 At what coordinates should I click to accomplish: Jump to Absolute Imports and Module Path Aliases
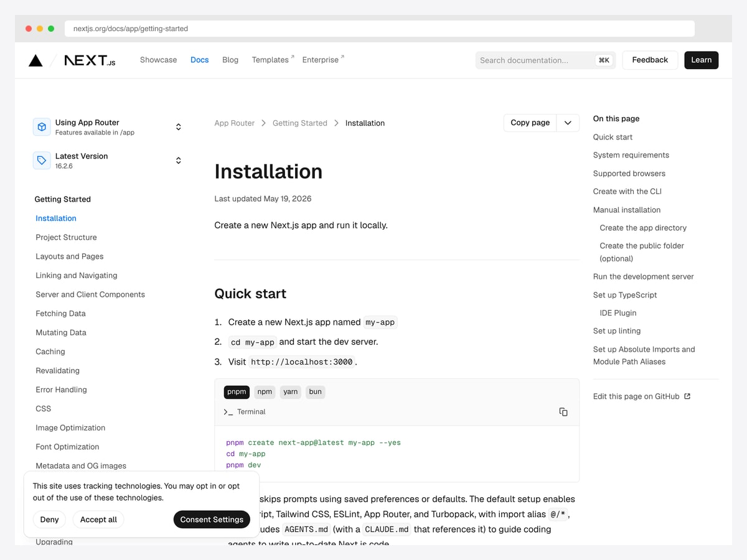pos(644,355)
